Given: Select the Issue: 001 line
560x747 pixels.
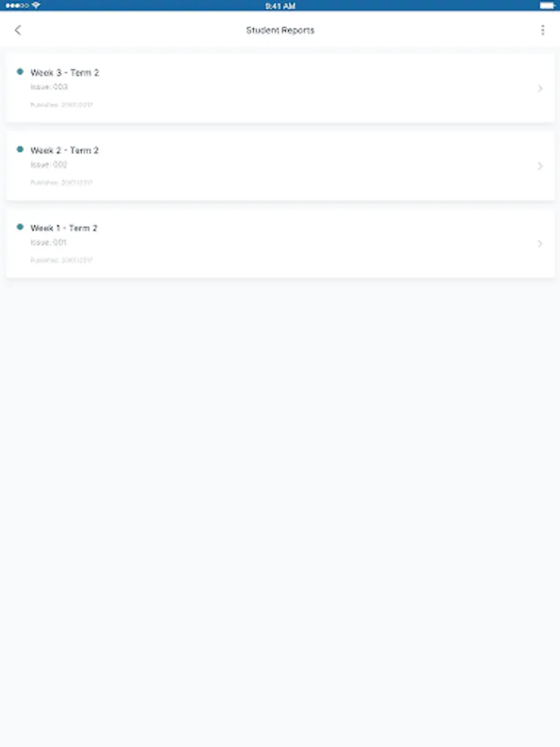Looking at the screenshot, I should tap(49, 242).
